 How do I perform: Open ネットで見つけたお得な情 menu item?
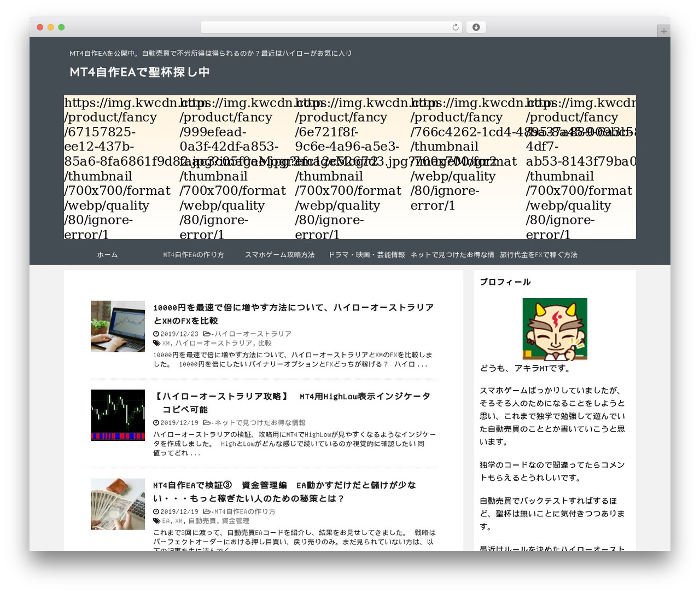(452, 255)
